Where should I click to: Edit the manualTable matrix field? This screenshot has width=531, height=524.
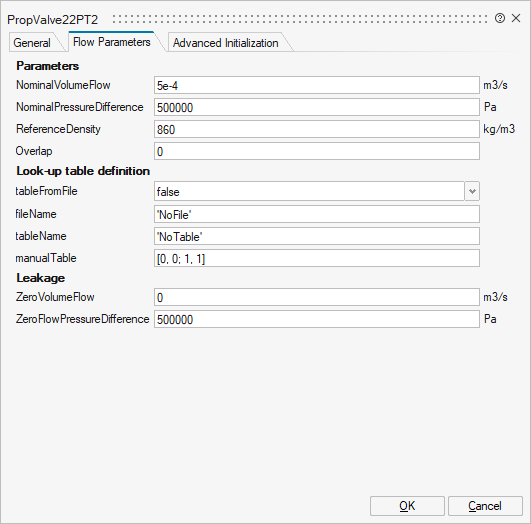coord(317,258)
